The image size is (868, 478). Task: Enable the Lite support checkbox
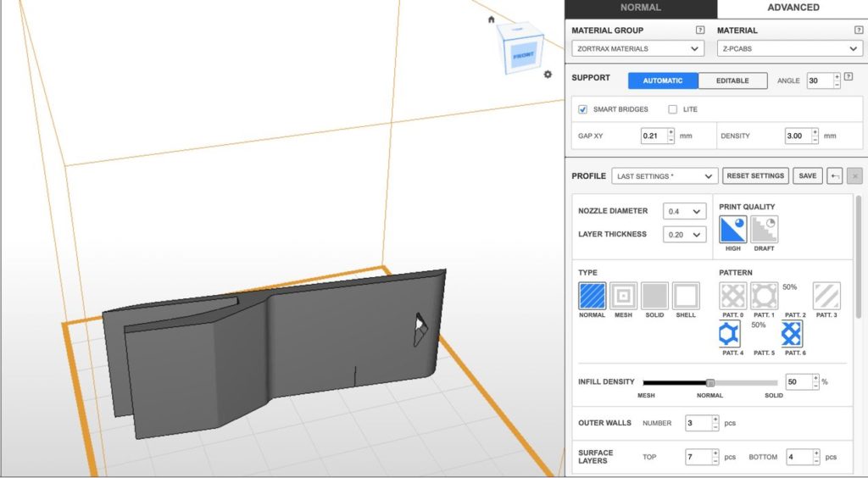(673, 109)
